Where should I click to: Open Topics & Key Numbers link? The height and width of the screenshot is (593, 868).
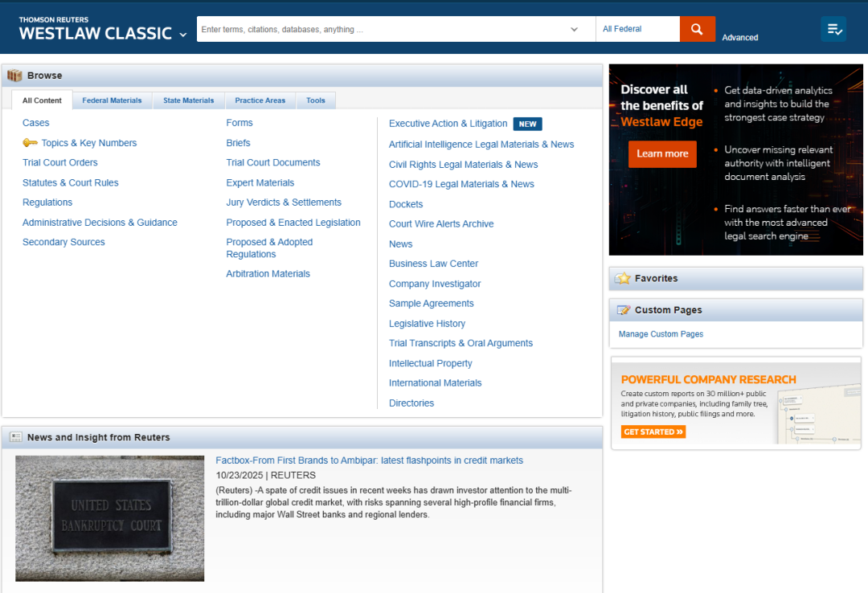(89, 143)
